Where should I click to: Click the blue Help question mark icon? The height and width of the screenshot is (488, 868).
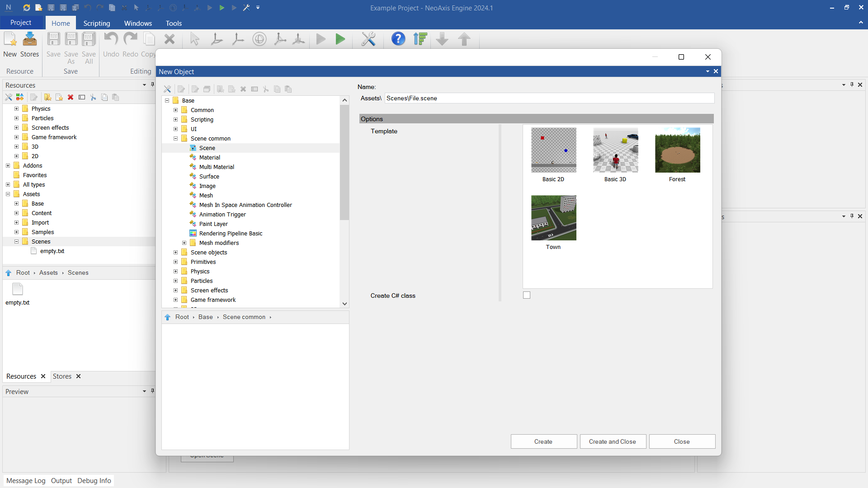398,39
